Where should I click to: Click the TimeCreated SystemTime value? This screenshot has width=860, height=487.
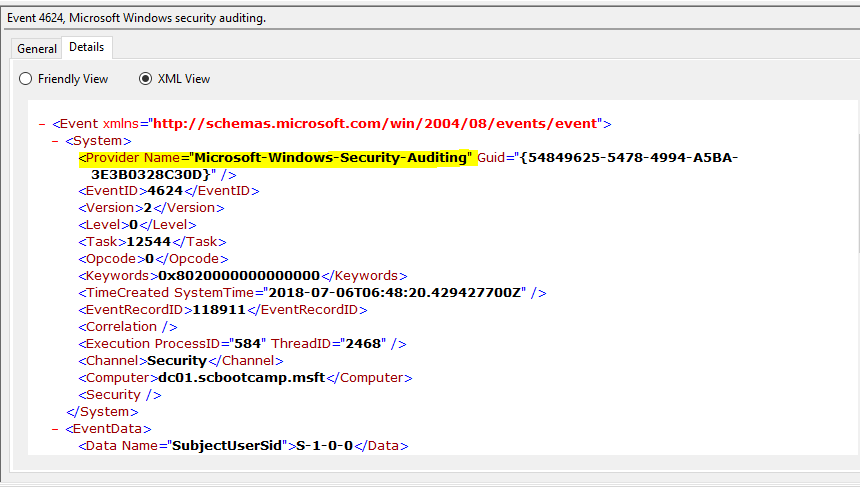[x=394, y=293]
